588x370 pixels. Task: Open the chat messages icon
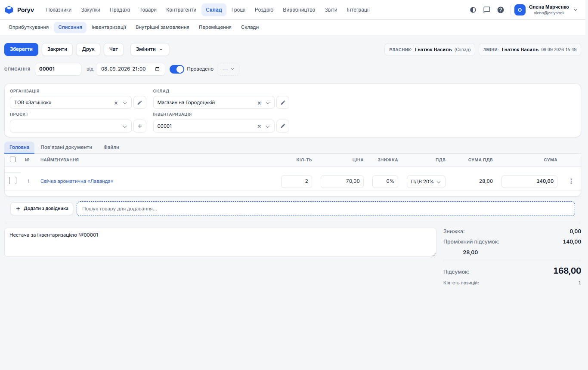[x=487, y=10]
